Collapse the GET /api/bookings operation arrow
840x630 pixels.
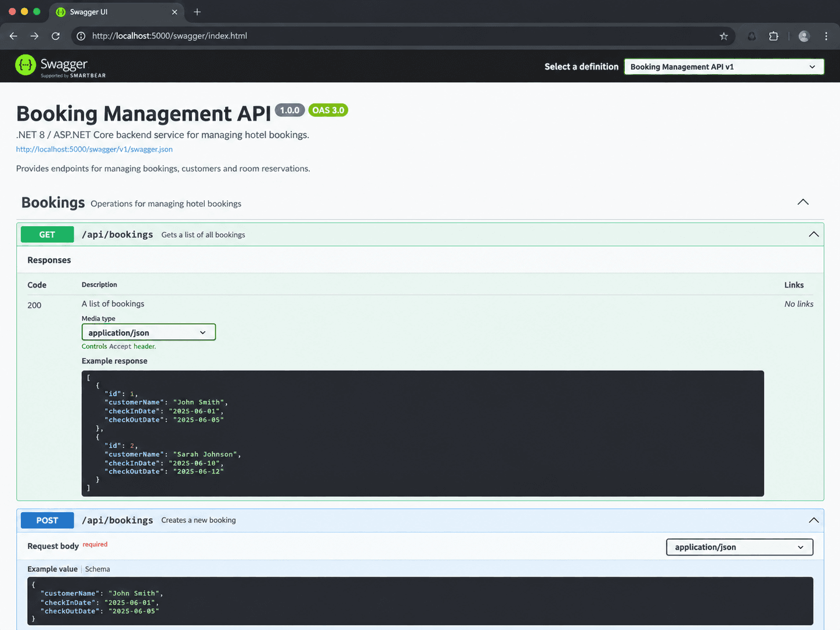coord(813,234)
